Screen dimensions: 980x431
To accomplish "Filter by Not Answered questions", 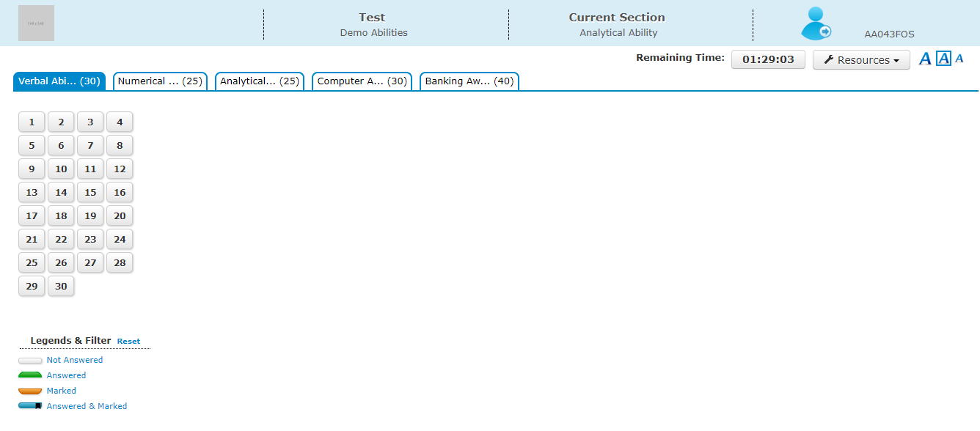I will (x=74, y=360).
